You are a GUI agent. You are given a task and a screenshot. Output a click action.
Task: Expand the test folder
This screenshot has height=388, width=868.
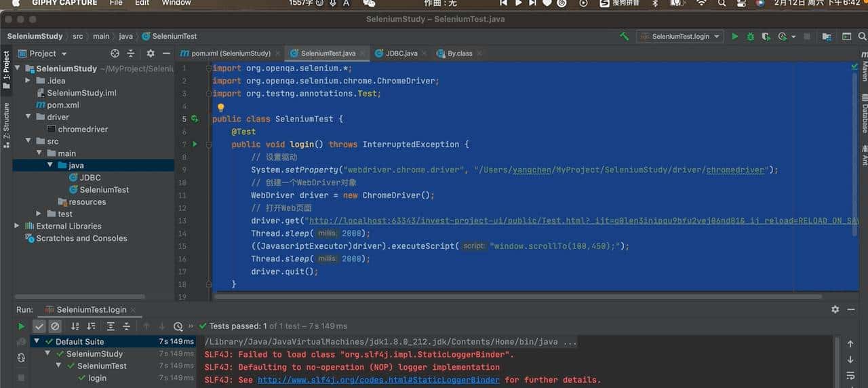click(39, 214)
